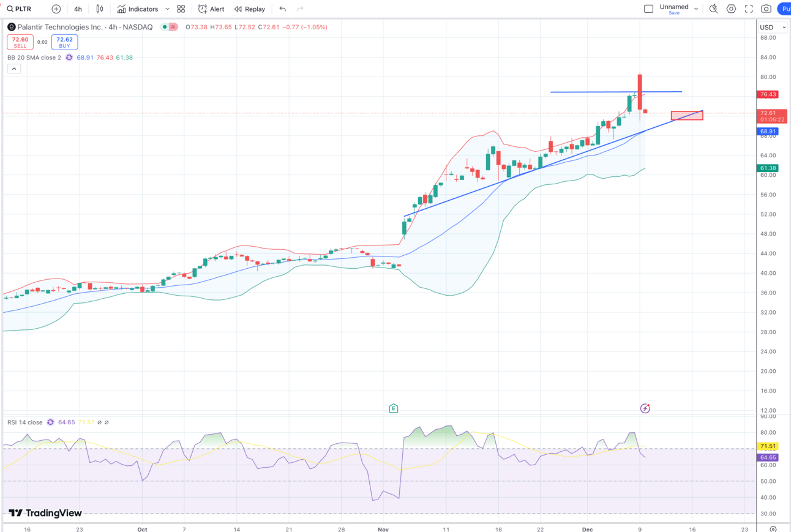Image resolution: width=791 pixels, height=532 pixels.
Task: Click the 88.00 price axis label
Action: pyautogui.click(x=767, y=37)
